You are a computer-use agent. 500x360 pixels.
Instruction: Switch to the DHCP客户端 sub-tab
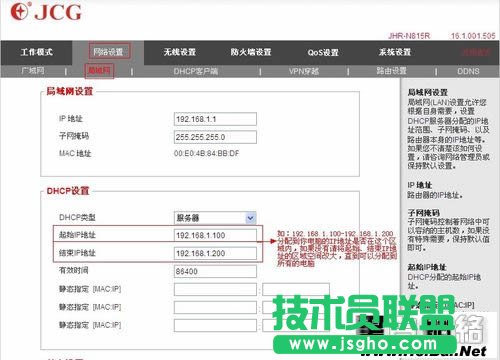click(x=196, y=71)
